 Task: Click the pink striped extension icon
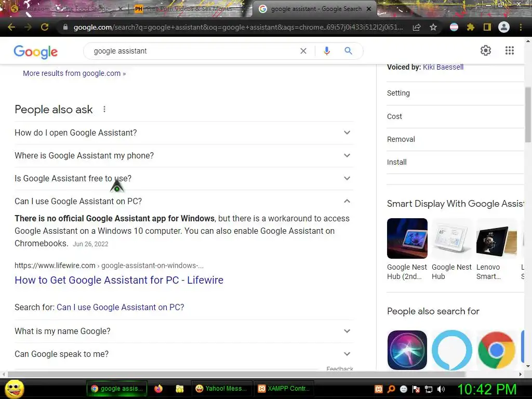coord(454,27)
